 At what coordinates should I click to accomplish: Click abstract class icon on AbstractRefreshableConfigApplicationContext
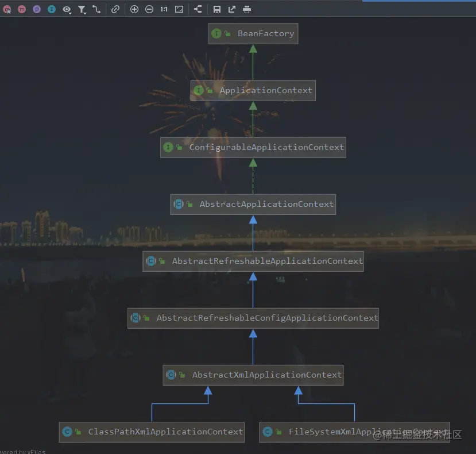click(136, 318)
